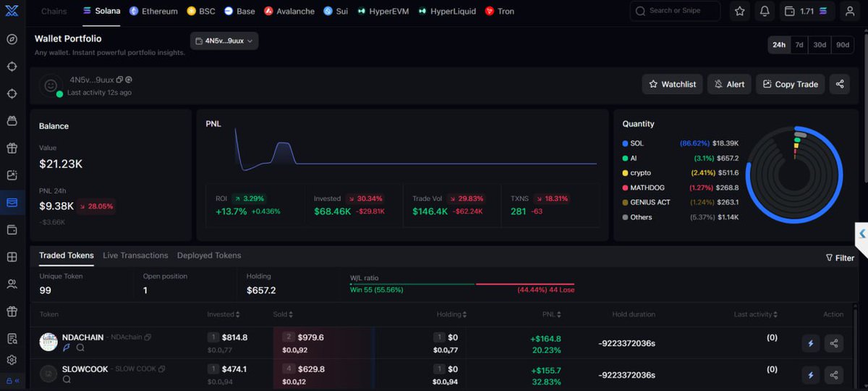This screenshot has height=391, width=868.
Task: Click the 1.71 SOL wallet balance button
Action: coord(807,12)
